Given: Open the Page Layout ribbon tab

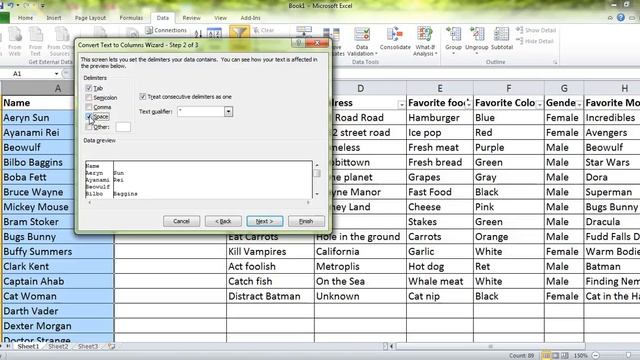Looking at the screenshot, I should click(x=90, y=18).
